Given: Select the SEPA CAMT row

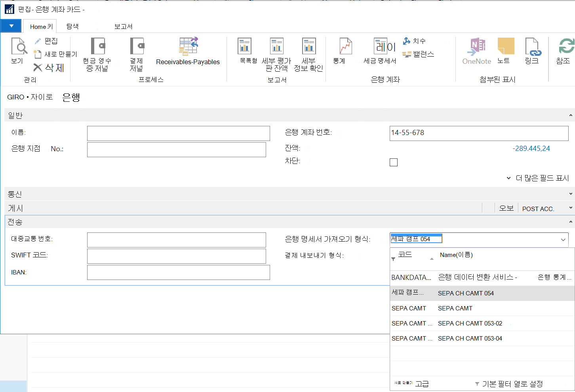Looking at the screenshot, I should point(482,308).
